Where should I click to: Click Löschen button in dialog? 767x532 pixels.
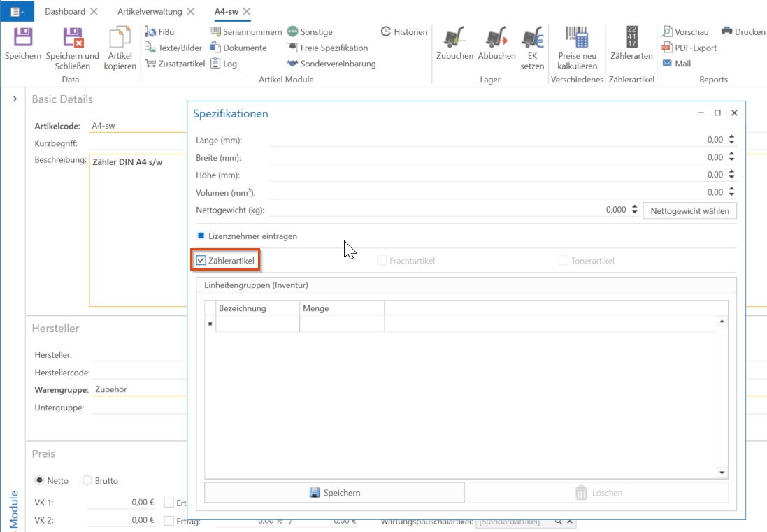pyautogui.click(x=598, y=492)
